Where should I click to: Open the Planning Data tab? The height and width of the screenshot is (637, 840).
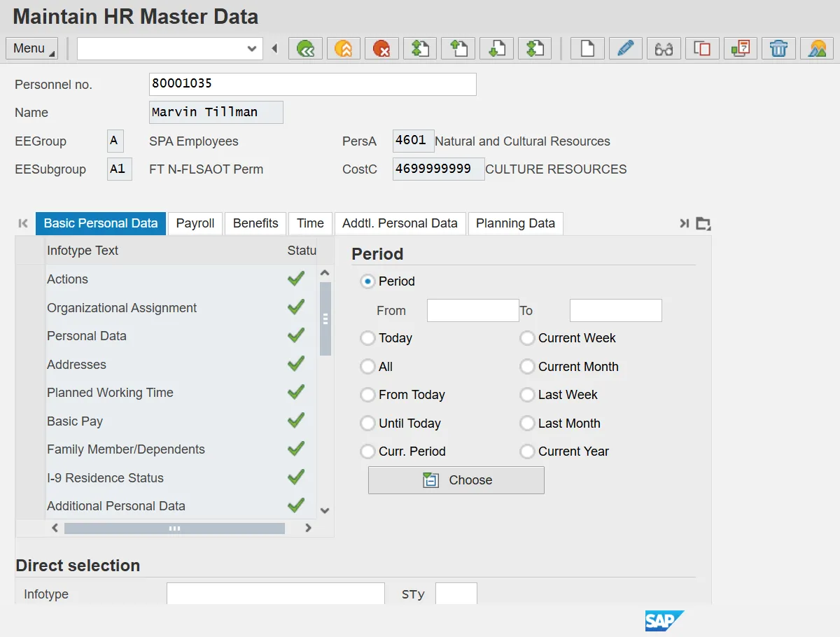(x=515, y=223)
